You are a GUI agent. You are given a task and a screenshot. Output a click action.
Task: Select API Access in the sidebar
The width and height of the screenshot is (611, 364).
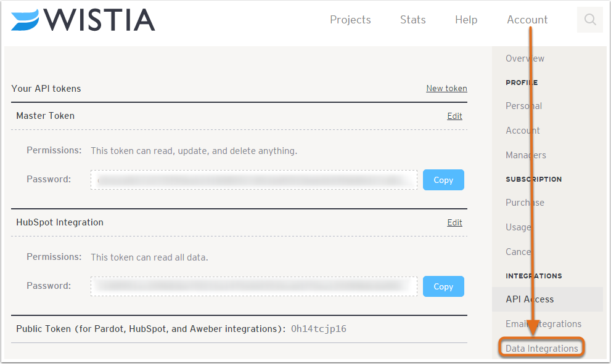tap(547, 299)
